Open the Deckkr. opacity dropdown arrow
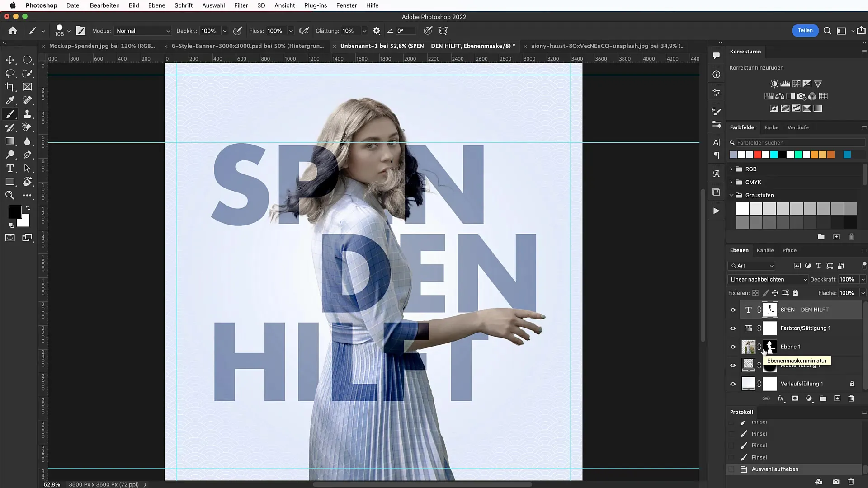This screenshot has width=868, height=488. tap(224, 31)
